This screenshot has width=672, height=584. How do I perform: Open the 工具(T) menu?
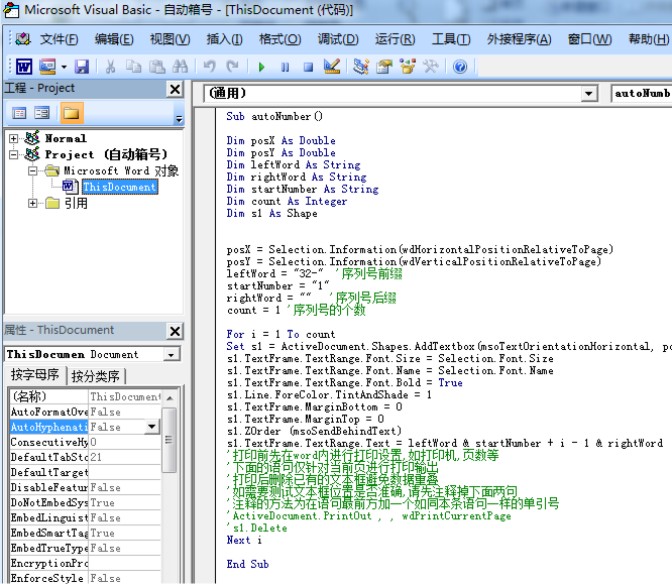click(x=451, y=39)
